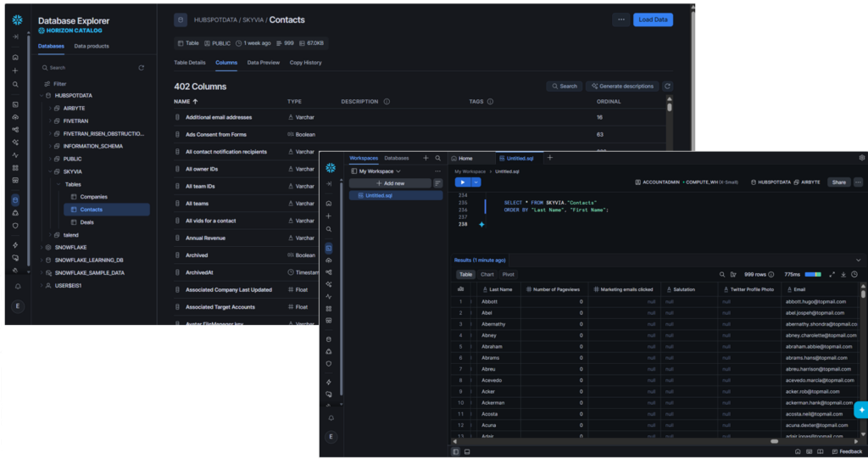Download query results
The width and height of the screenshot is (868, 459).
point(843,274)
